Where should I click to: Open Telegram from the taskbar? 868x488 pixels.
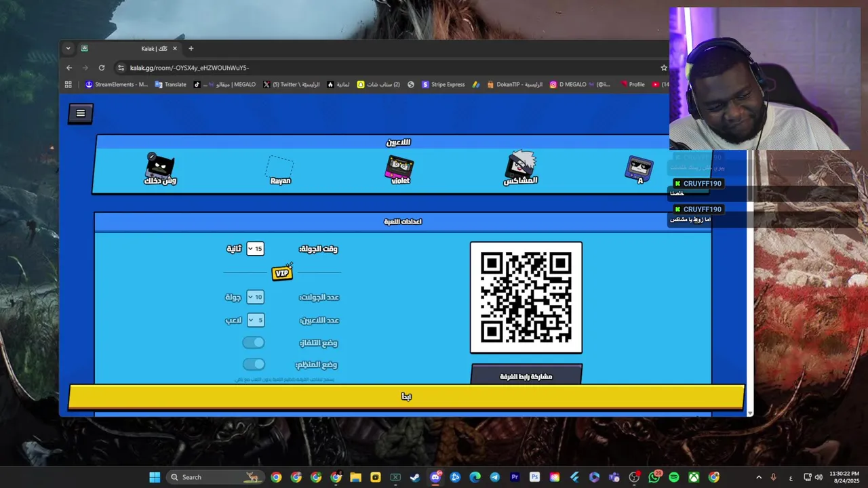(494, 477)
